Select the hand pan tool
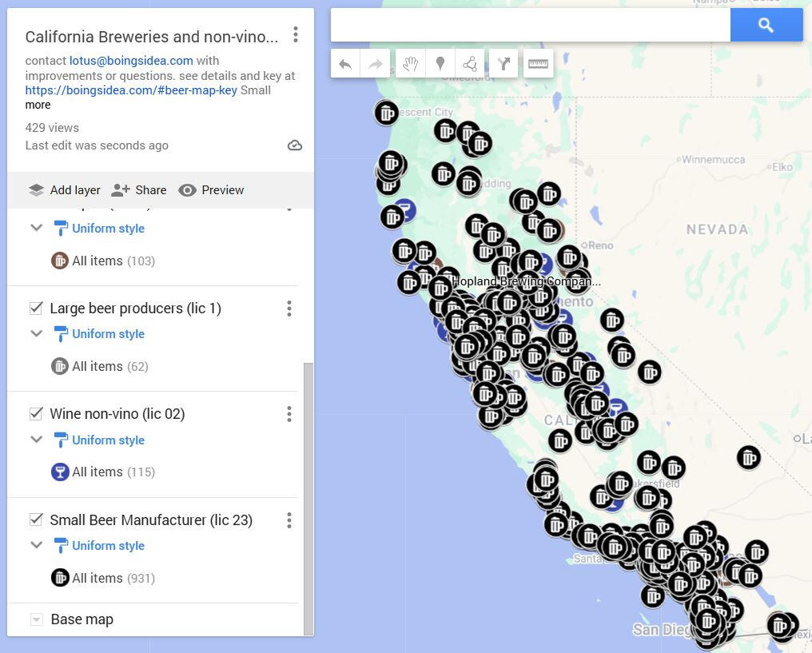812x653 pixels. [410, 64]
